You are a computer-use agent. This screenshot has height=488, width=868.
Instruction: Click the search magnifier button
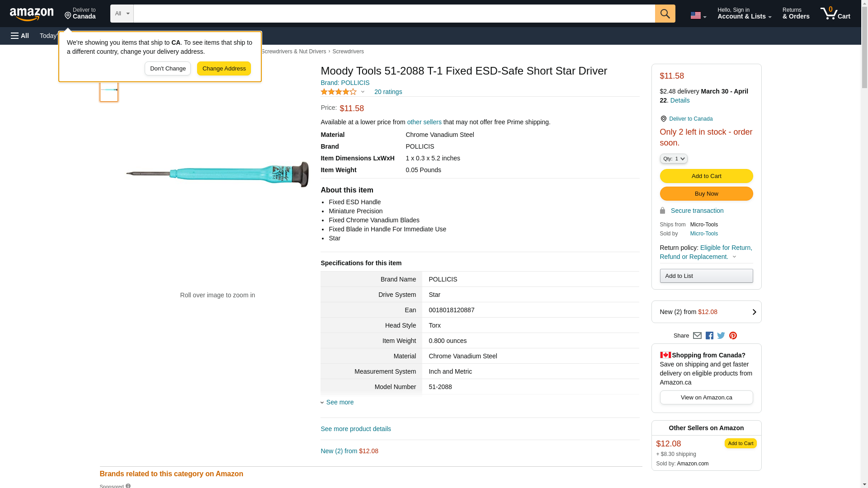(x=665, y=14)
